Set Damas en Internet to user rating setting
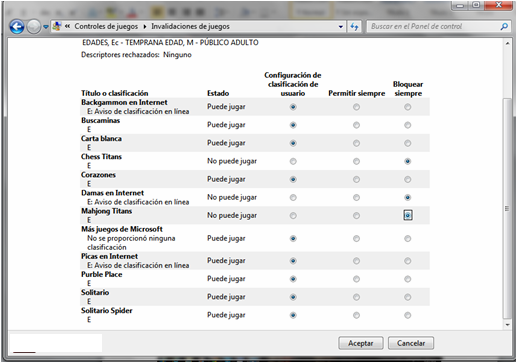The image size is (517, 363). click(293, 197)
